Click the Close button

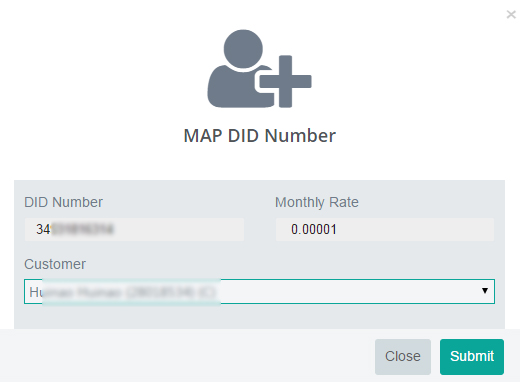[403, 357]
